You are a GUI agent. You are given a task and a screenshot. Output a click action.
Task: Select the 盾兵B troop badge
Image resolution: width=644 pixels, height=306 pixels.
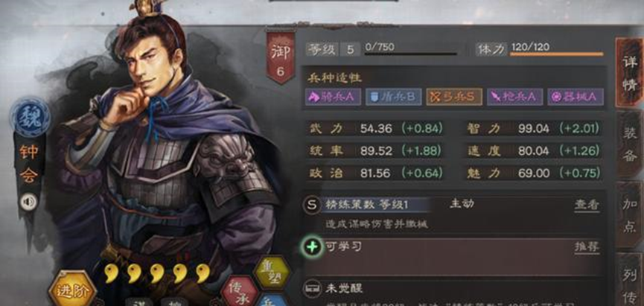[393, 97]
